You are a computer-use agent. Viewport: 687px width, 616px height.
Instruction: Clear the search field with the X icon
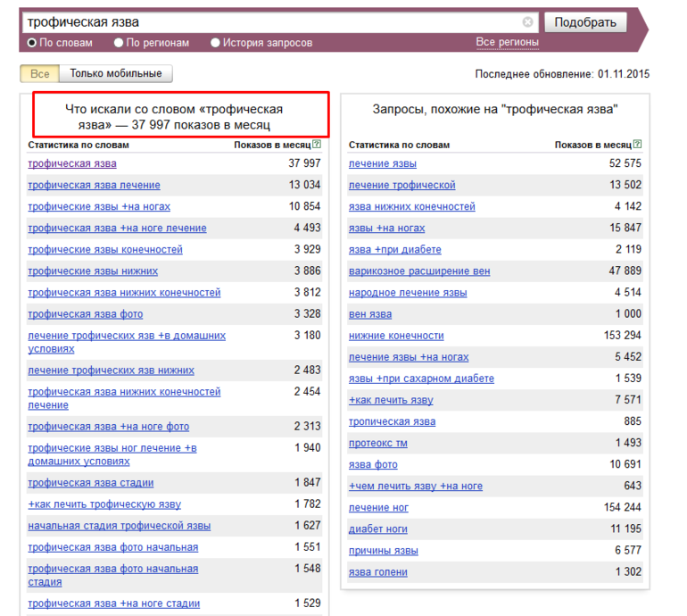(x=527, y=22)
